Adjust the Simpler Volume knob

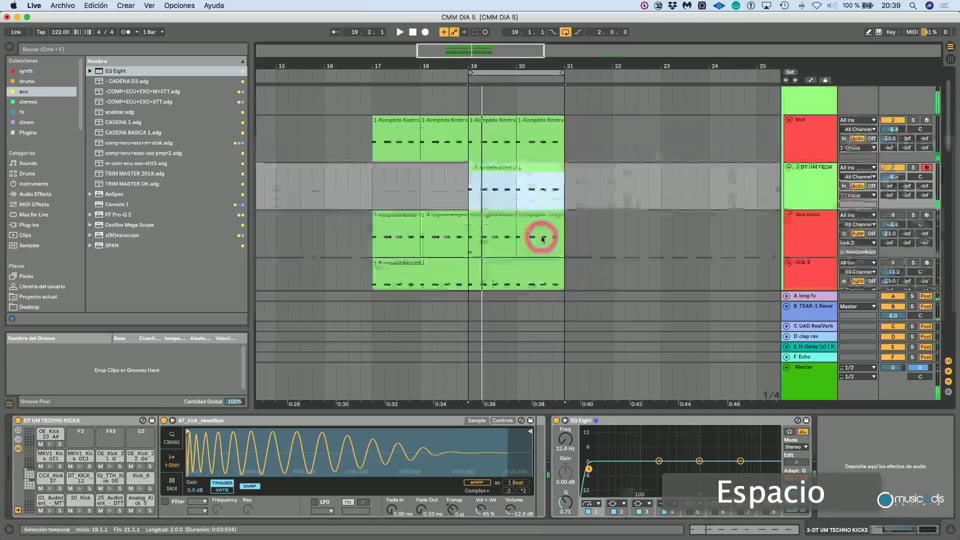point(512,509)
